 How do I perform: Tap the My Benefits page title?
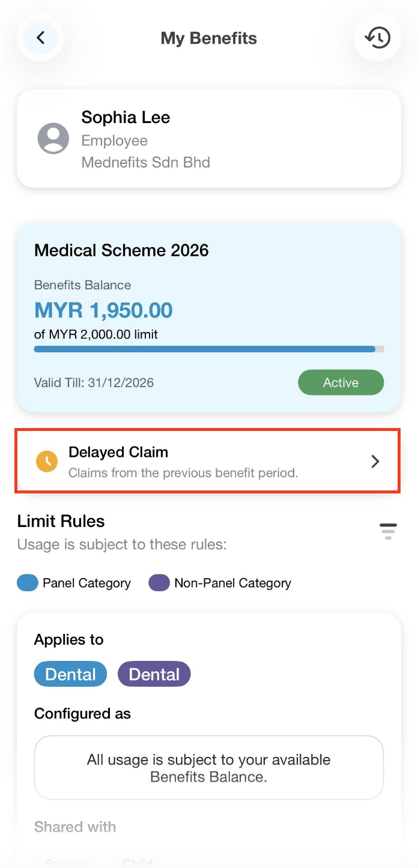click(208, 38)
